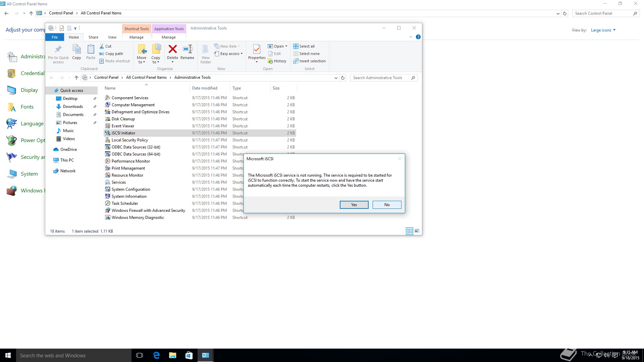Select This PC in navigation pane
Viewport: 644px width, 362px height.
[x=67, y=160]
